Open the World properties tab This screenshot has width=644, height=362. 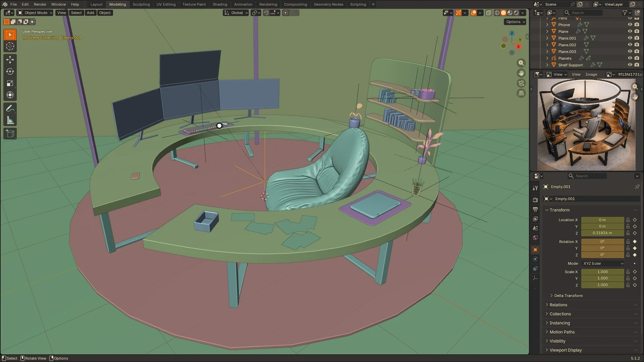click(x=535, y=238)
